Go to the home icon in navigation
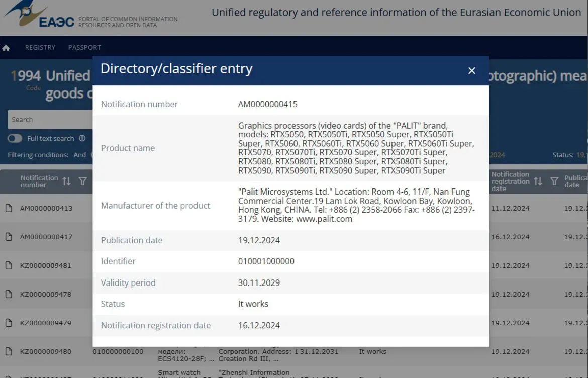 [6, 48]
